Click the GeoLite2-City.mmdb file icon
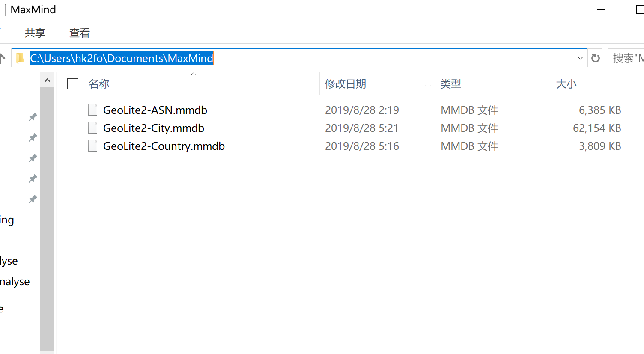644x354 pixels. tap(92, 128)
